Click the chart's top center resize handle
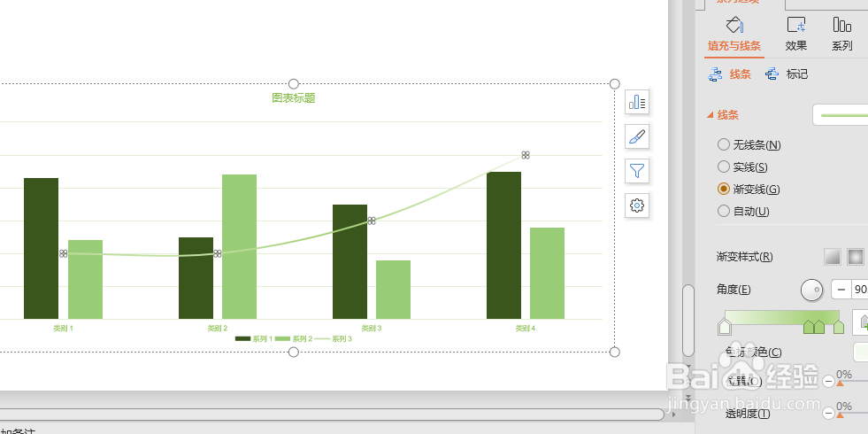The height and width of the screenshot is (434, 868). [294, 83]
